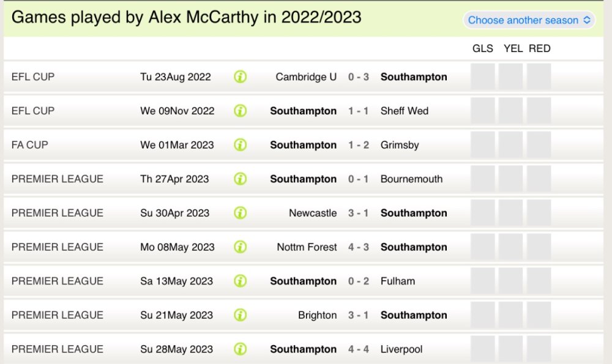Click the Liverpool team link
Screen dimensions: 612x364
click(x=401, y=349)
